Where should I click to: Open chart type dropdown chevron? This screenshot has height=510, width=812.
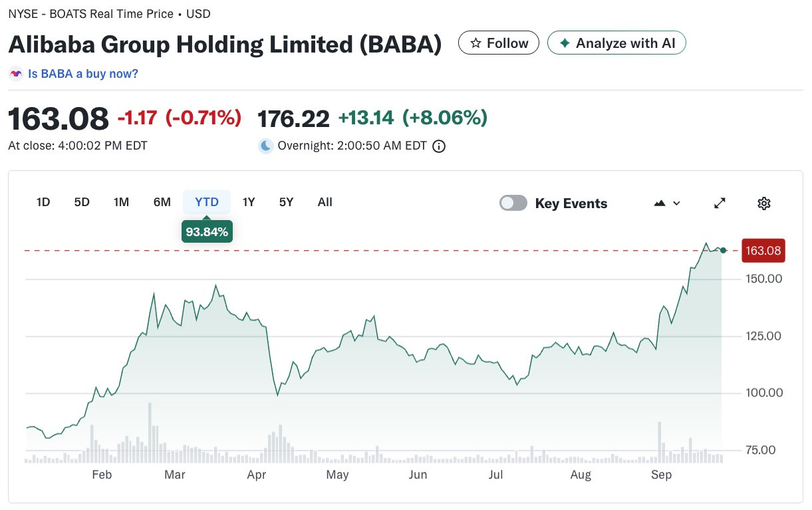point(677,203)
